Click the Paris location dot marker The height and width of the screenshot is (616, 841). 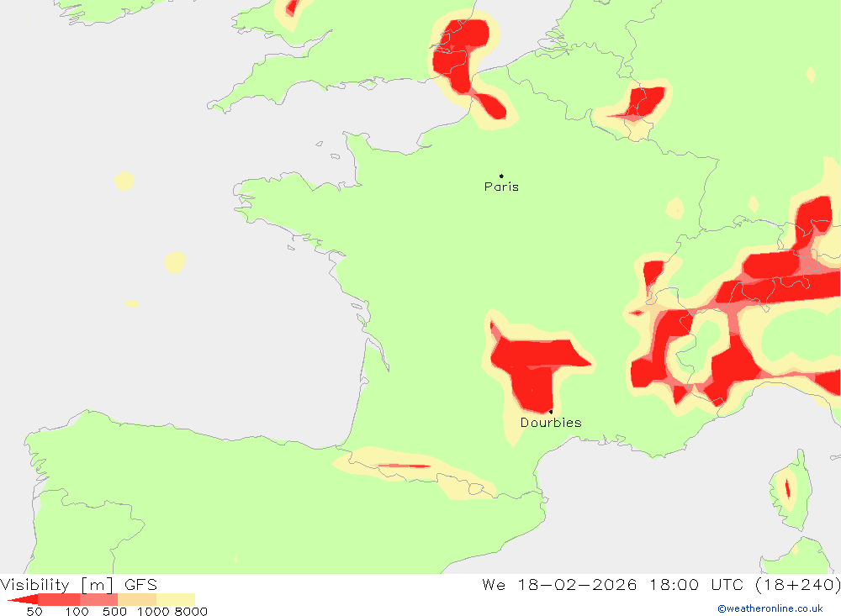click(501, 176)
